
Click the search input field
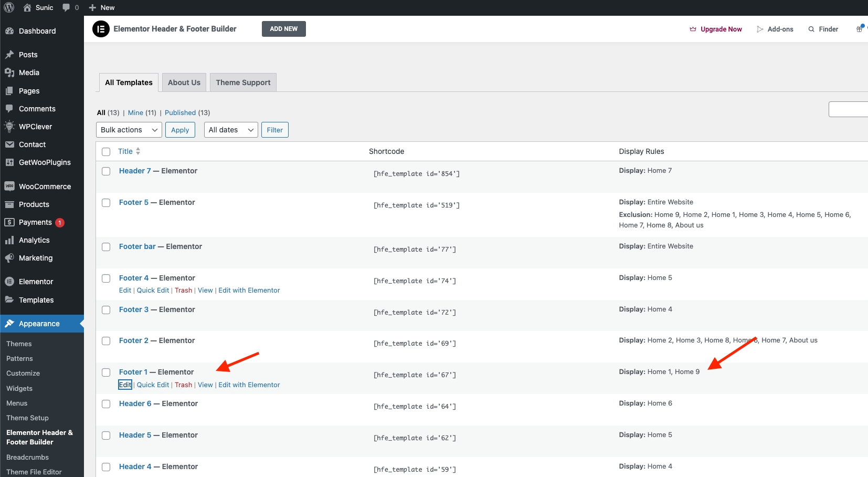click(x=848, y=109)
